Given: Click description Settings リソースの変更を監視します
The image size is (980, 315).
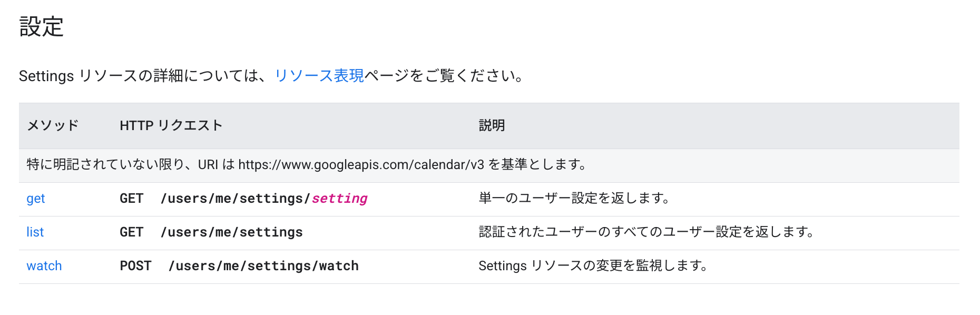Looking at the screenshot, I should coord(593,266).
